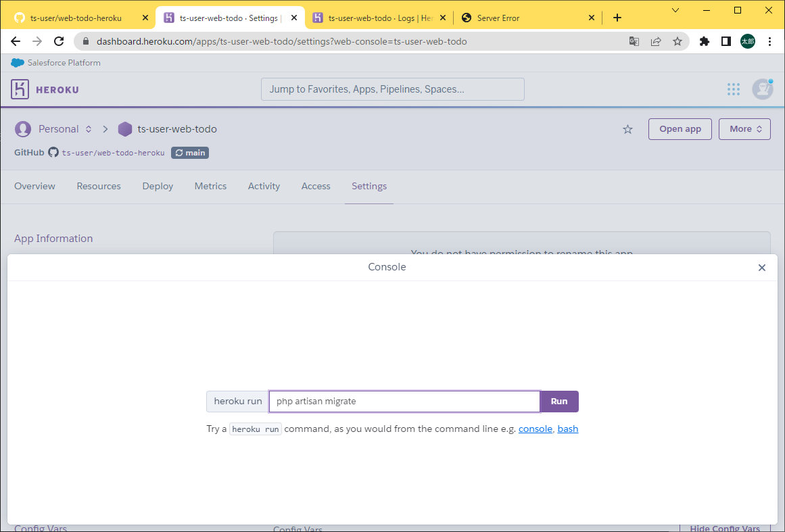This screenshot has width=785, height=532.
Task: Select the Settings tab
Action: (x=369, y=186)
